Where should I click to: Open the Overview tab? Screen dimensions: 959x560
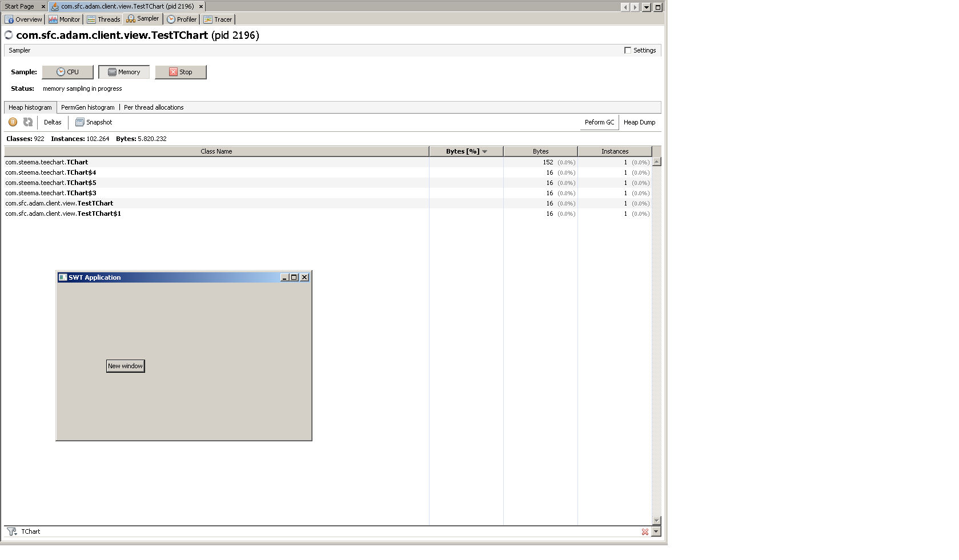click(23, 19)
